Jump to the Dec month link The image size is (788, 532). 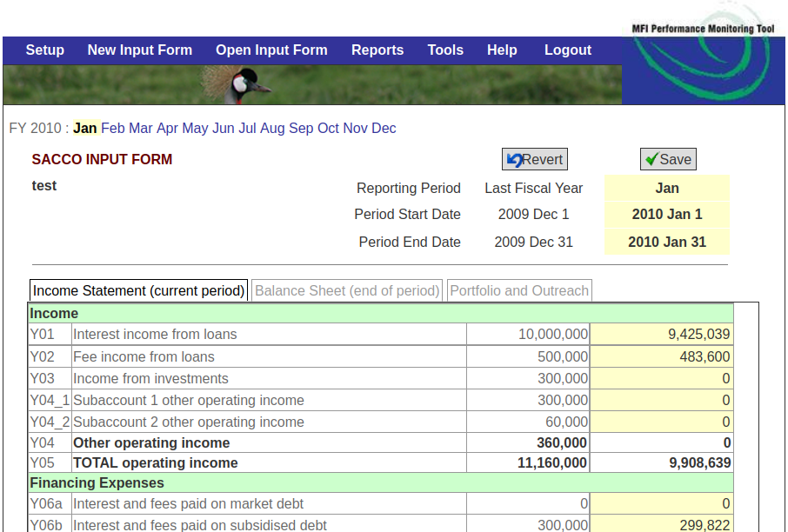tap(384, 129)
